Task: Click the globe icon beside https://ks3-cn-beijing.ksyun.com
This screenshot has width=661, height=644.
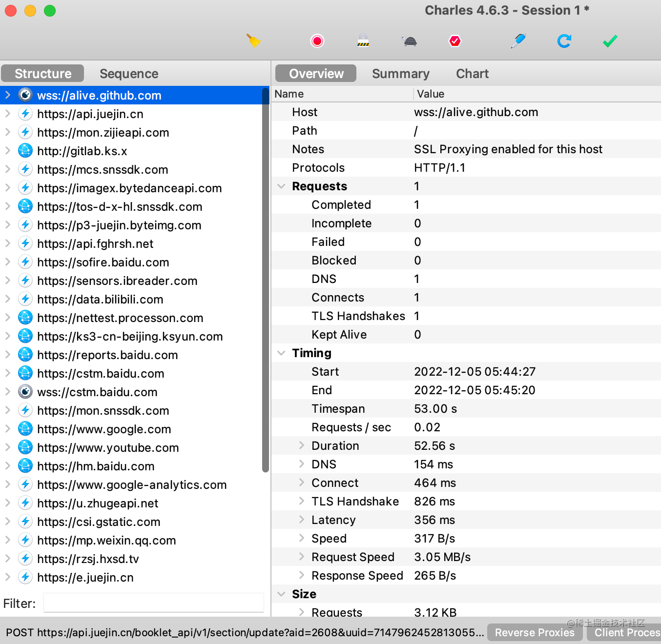Action: (x=25, y=336)
